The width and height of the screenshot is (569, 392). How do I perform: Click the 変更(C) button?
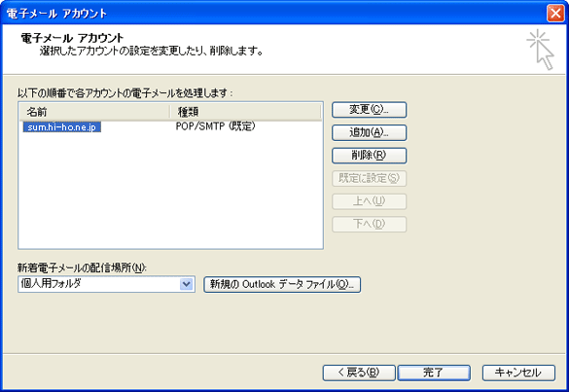tap(369, 110)
